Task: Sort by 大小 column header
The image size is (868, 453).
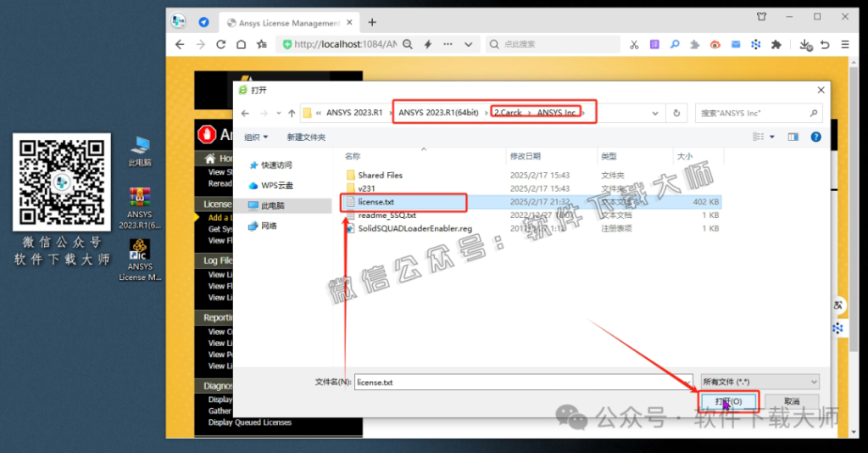Action: pos(685,156)
